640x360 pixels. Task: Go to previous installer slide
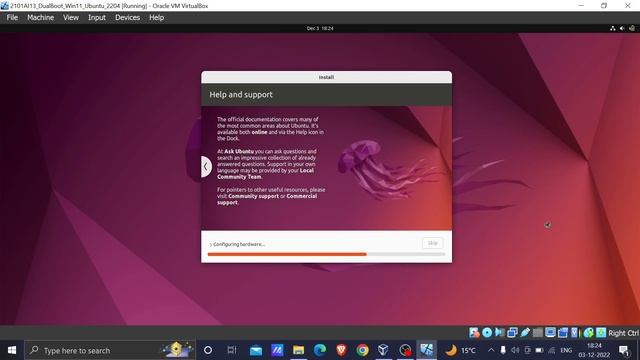pyautogui.click(x=206, y=167)
